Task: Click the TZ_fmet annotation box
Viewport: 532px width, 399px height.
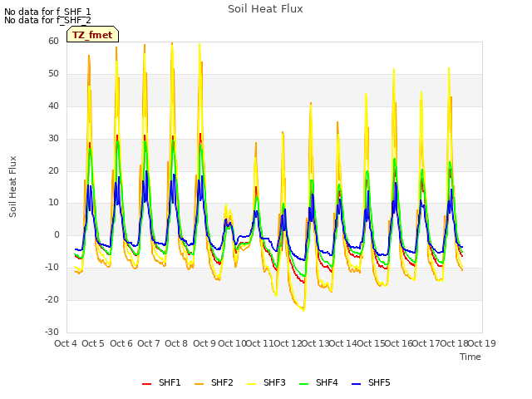Action: point(92,34)
